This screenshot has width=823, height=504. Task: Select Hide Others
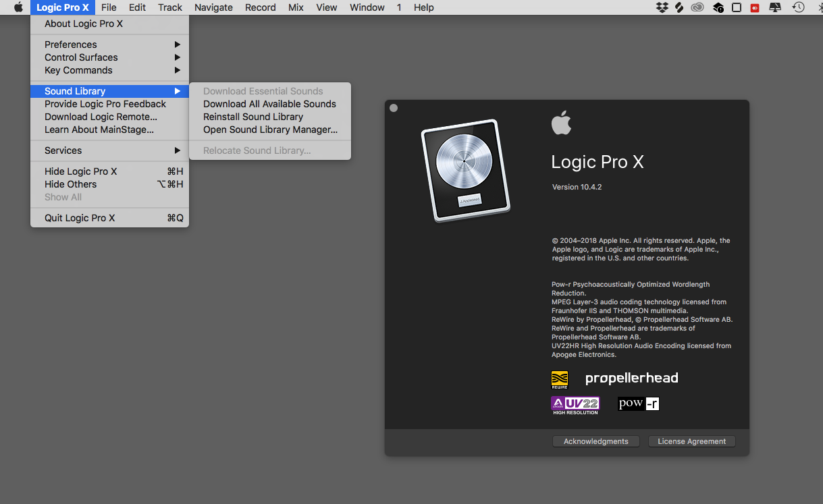[109, 184]
